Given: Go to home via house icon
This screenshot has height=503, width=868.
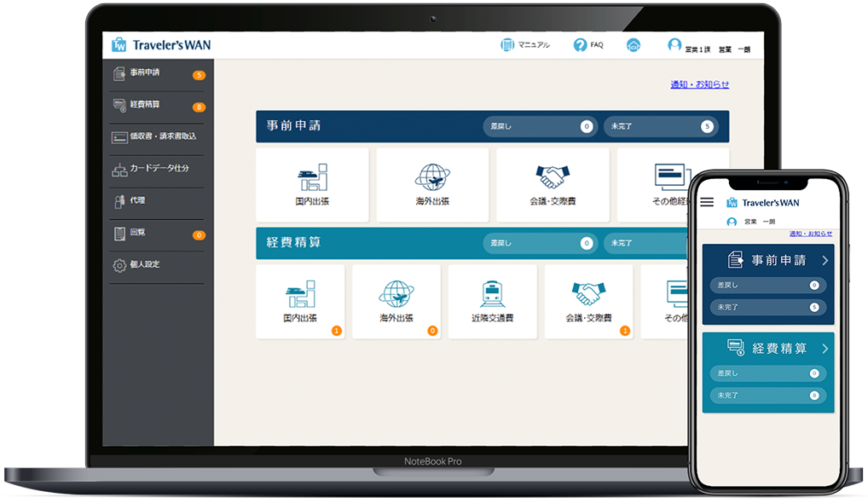Looking at the screenshot, I should [633, 45].
